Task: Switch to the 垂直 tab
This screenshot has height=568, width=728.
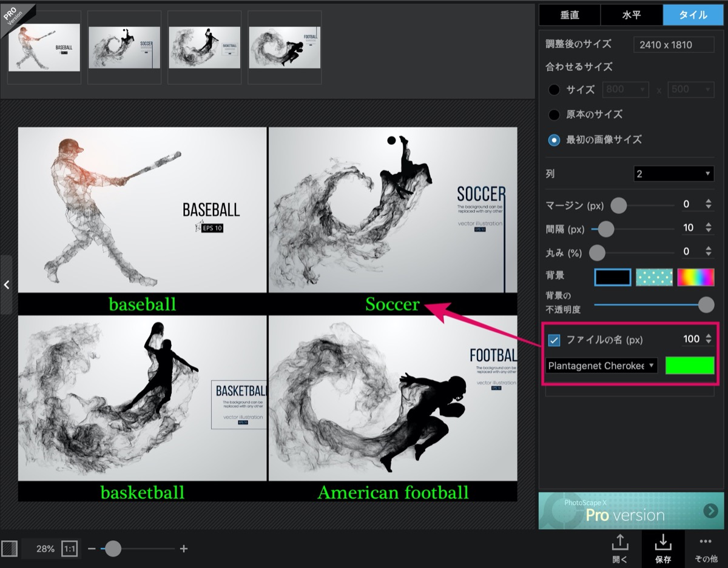Action: click(x=570, y=15)
